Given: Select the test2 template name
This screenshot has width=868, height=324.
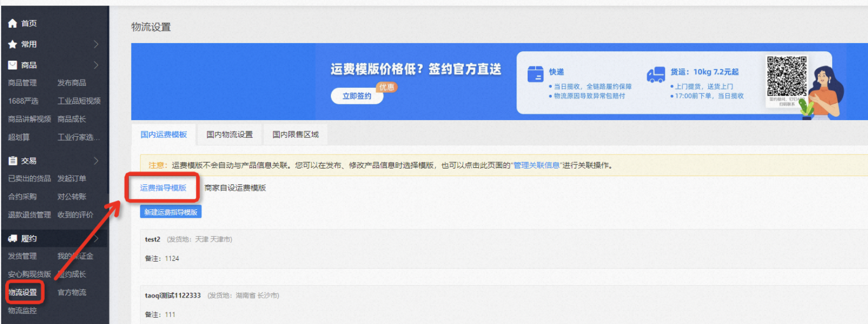Looking at the screenshot, I should (154, 239).
